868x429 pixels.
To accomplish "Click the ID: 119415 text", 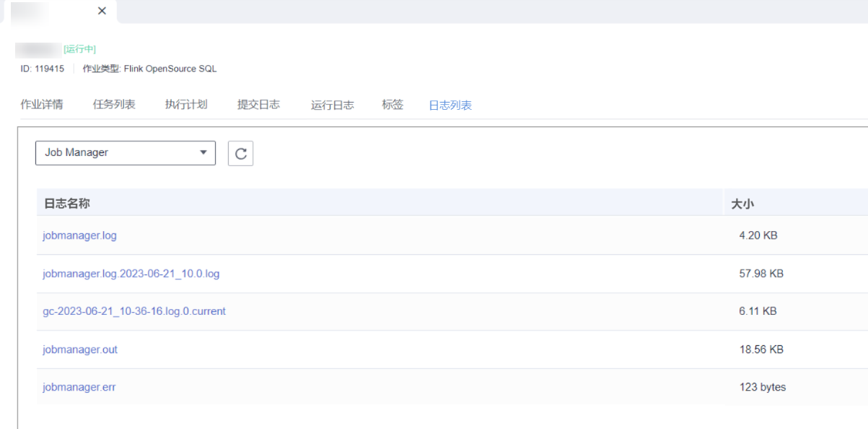I will pyautogui.click(x=42, y=69).
